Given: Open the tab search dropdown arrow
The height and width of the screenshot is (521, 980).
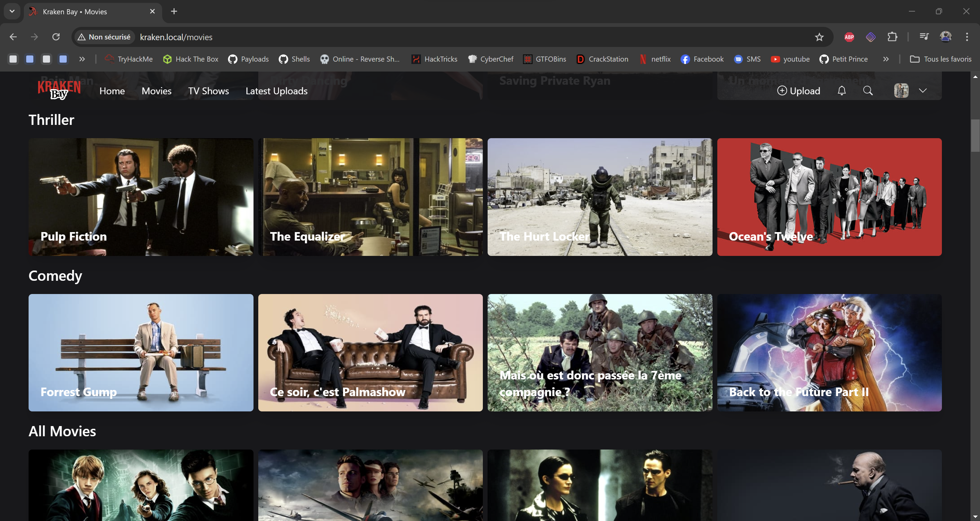Looking at the screenshot, I should (12, 12).
